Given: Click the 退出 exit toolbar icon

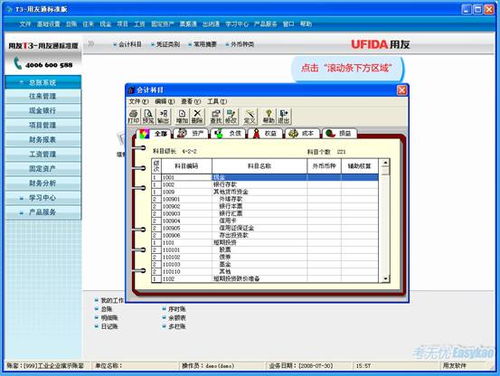Looking at the screenshot, I should (x=283, y=116).
